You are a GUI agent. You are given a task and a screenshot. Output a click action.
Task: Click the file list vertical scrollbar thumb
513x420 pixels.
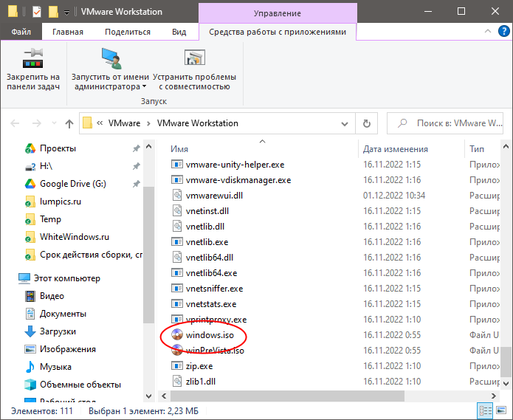point(506,362)
